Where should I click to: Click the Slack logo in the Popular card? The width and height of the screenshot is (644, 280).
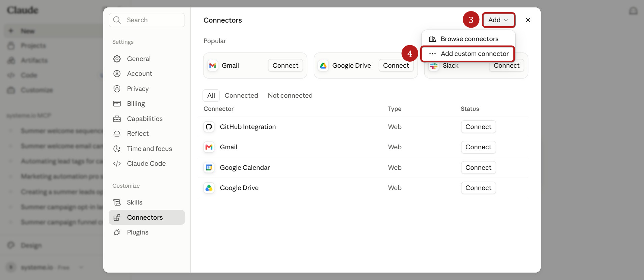click(434, 66)
